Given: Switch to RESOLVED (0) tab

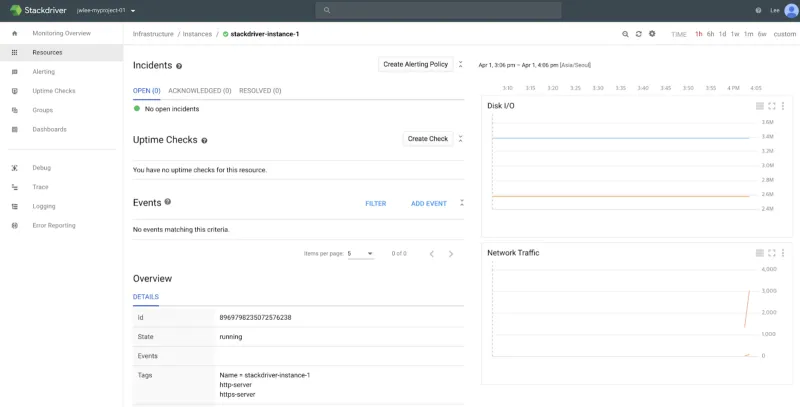Looking at the screenshot, I should coord(260,91).
